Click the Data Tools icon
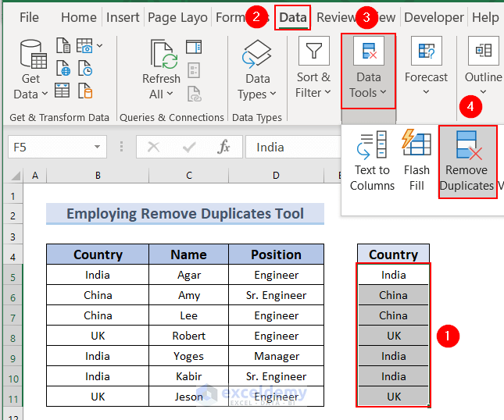 click(369, 51)
